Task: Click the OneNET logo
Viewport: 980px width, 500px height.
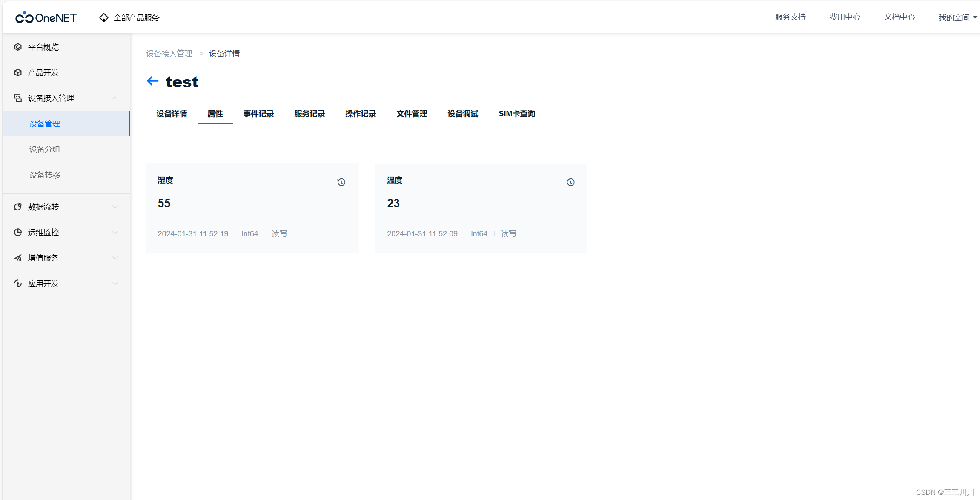Action: (x=46, y=17)
